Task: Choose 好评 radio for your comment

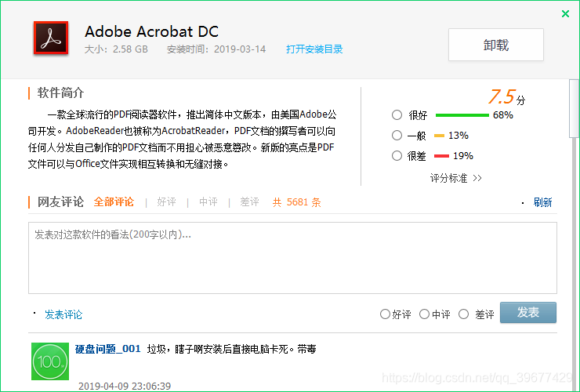Action: coord(385,314)
